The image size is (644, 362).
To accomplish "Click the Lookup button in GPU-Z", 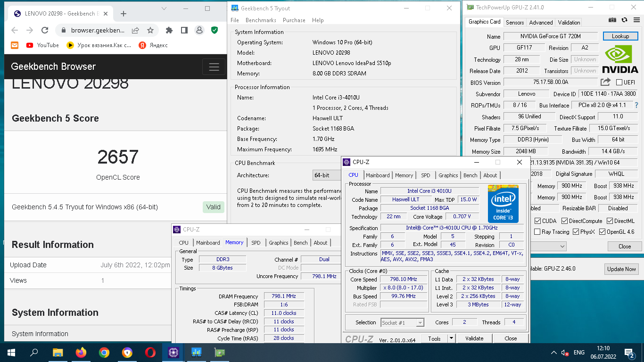I will [x=620, y=36].
